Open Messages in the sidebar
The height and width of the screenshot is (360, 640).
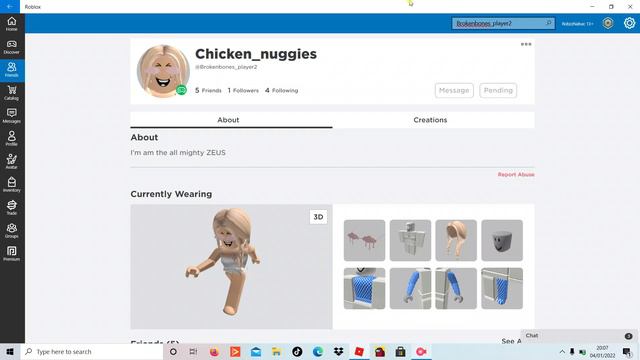click(12, 116)
